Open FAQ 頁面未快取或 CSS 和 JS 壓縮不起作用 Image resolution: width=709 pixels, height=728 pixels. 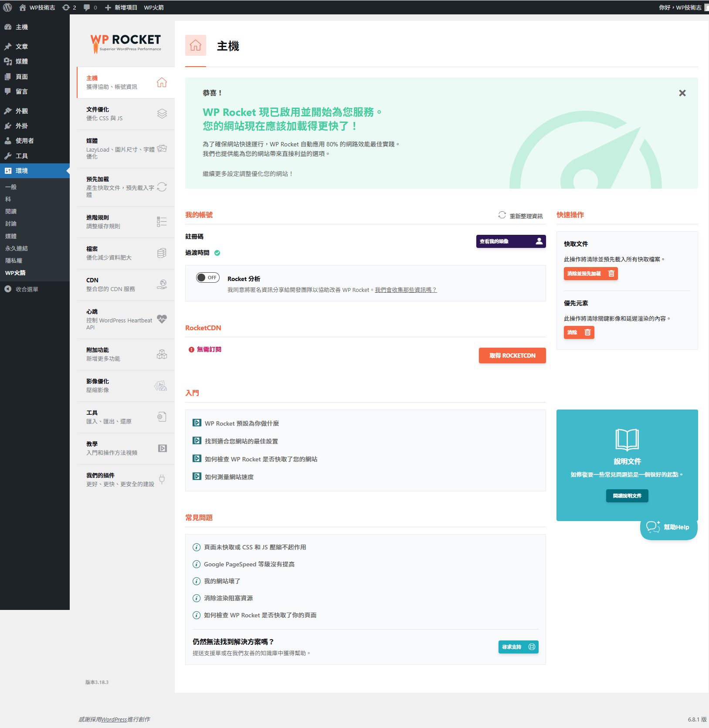(x=255, y=547)
